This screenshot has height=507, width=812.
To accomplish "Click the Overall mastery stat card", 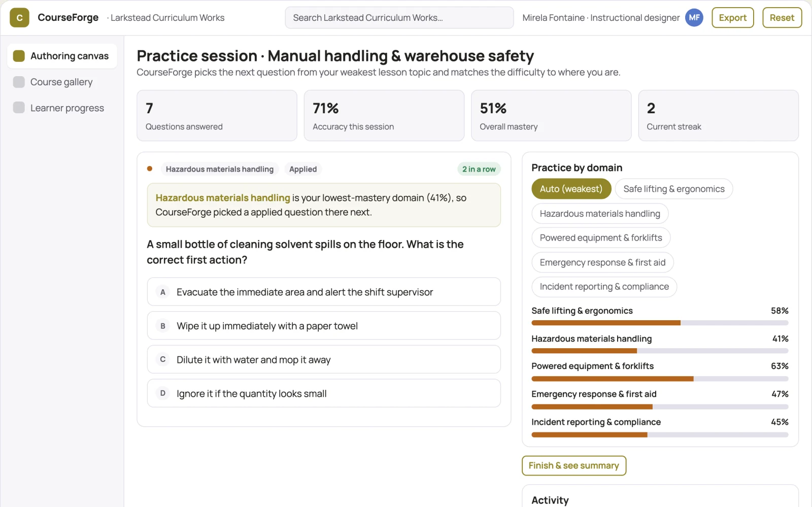I will 551,116.
